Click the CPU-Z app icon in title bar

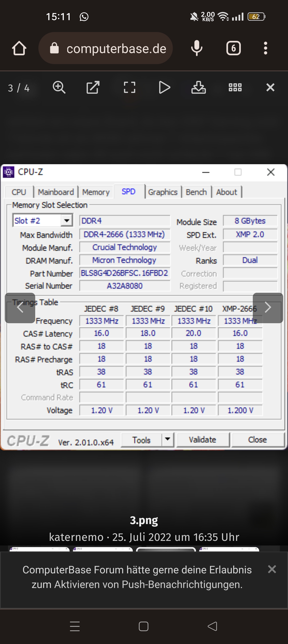(x=8, y=172)
